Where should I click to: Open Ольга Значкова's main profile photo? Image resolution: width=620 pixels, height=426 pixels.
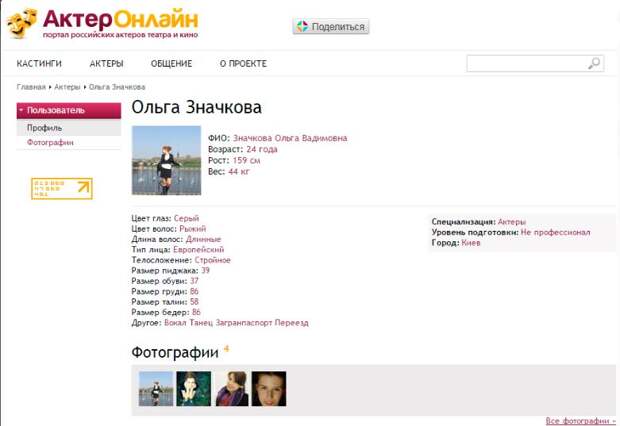(166, 160)
